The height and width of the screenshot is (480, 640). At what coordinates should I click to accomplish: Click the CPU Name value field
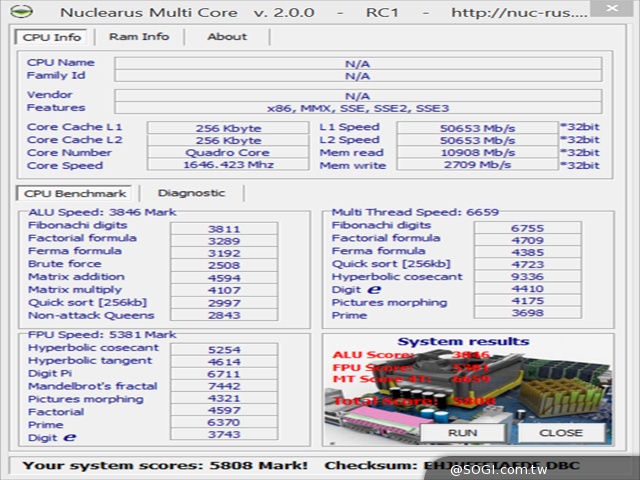tap(357, 63)
